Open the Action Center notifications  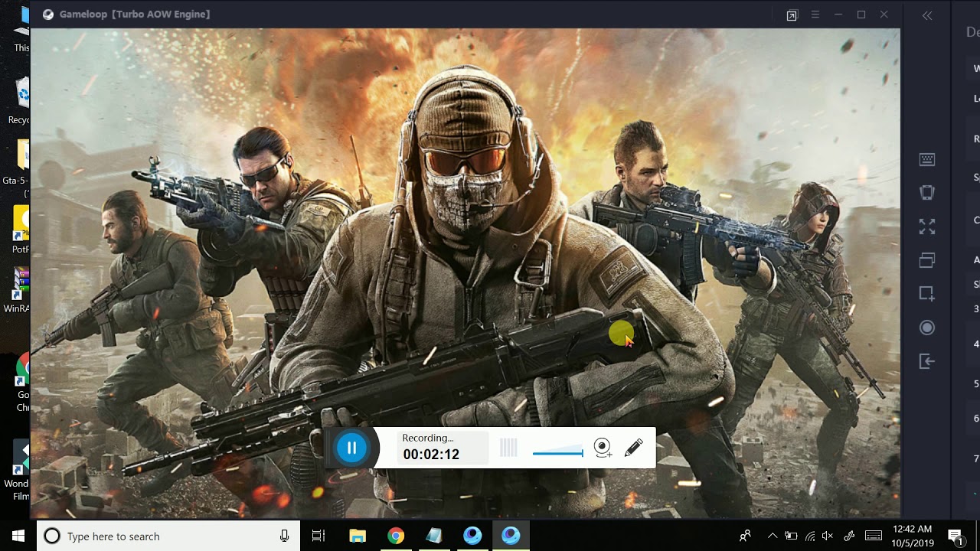[955, 536]
